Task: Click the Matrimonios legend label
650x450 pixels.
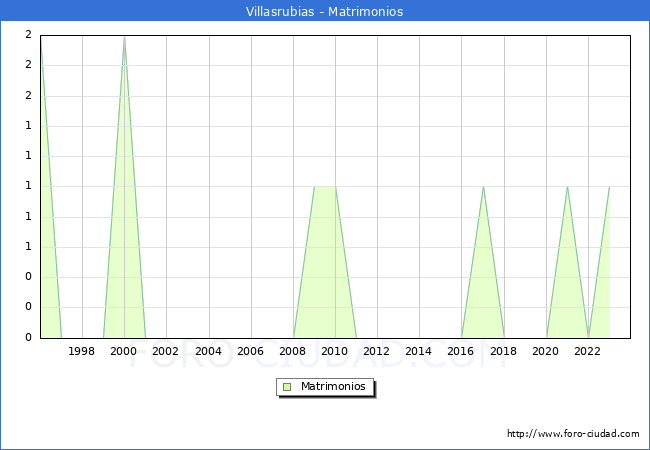Action: (x=333, y=386)
